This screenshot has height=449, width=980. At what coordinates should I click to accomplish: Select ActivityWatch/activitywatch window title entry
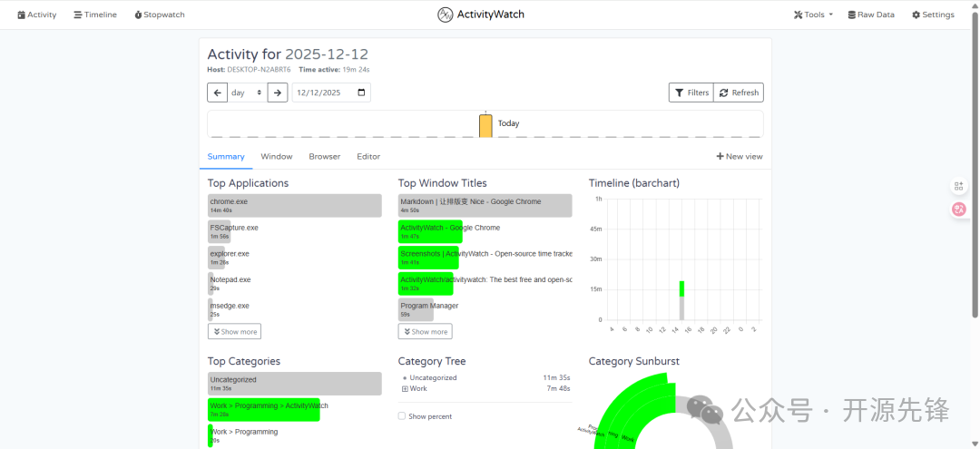[485, 284]
